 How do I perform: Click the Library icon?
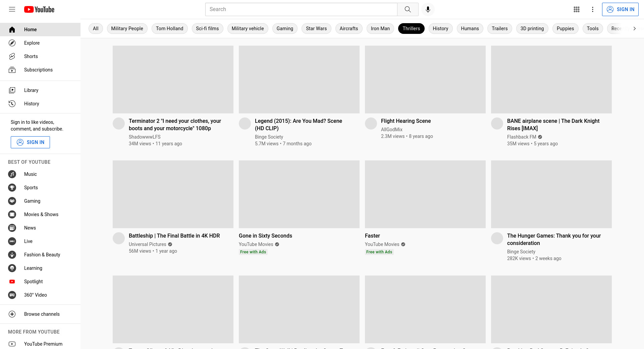point(12,90)
